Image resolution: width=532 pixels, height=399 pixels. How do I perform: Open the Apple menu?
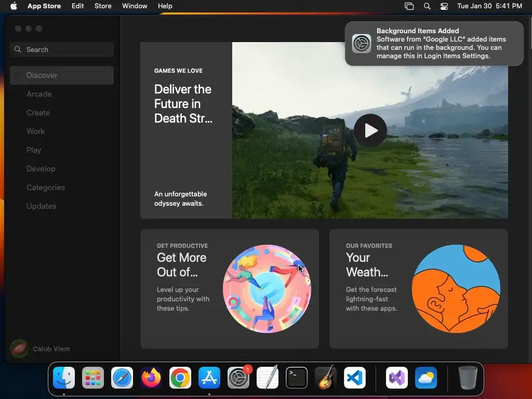coord(14,6)
